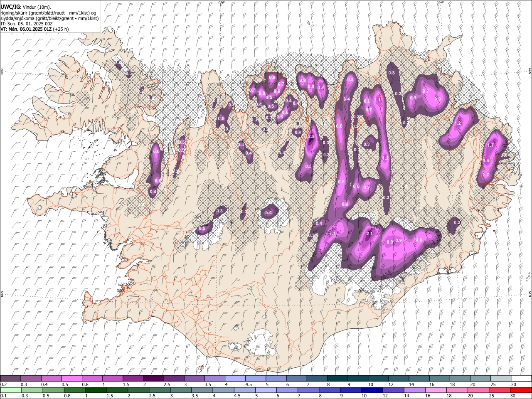Image resolution: width=532 pixels, height=399 pixels.
Task: Pick the darkest purple 2 snow scale swatch
Action: click(153, 379)
